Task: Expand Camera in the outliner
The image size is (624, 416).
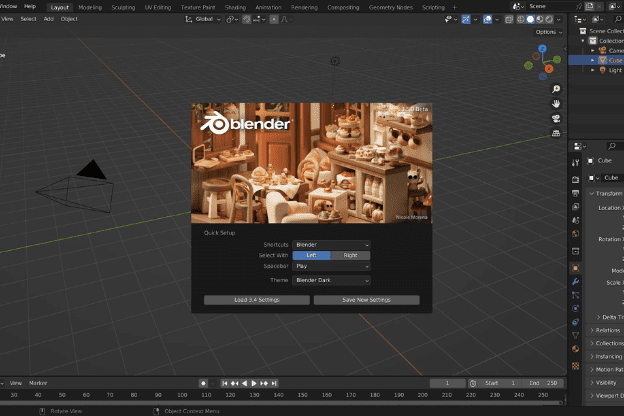Action: tap(593, 51)
